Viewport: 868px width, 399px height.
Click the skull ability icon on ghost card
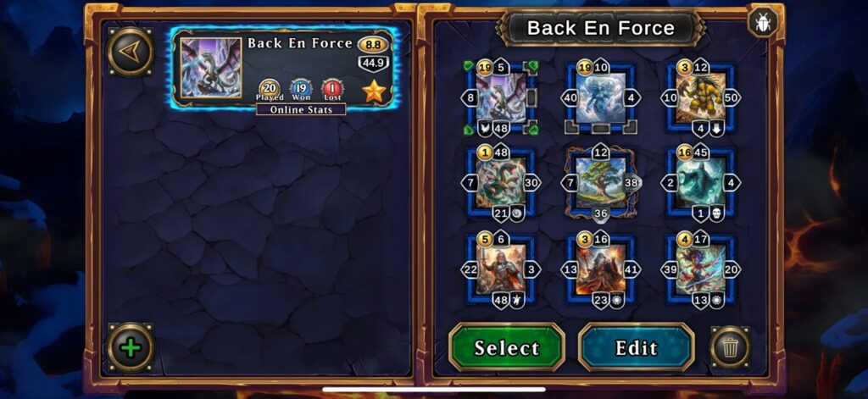pos(716,213)
